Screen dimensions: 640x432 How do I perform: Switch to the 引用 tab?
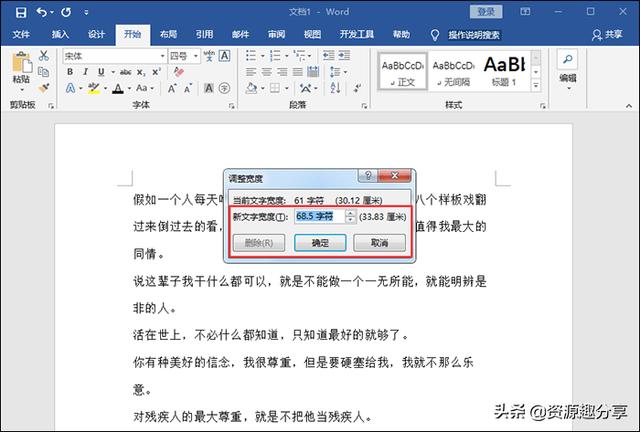pyautogui.click(x=204, y=34)
